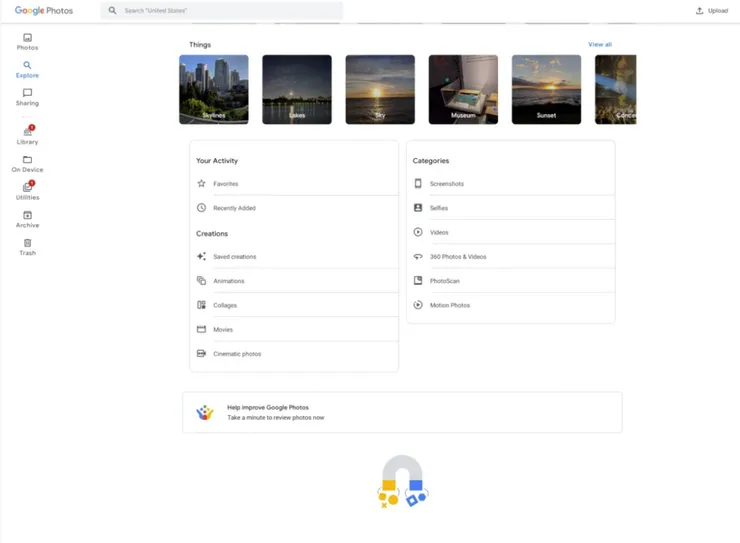Open Collages entry under Creations
Screen dimensions: 740x543
click(x=294, y=305)
